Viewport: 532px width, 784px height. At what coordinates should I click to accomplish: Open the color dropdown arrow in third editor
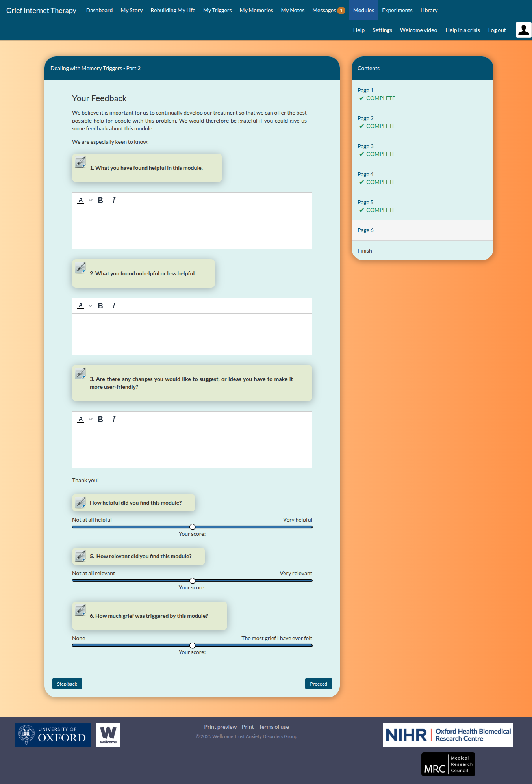pos(91,419)
